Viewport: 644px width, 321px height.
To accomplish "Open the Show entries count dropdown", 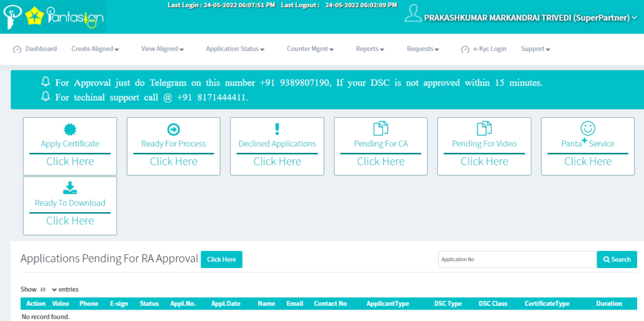I will pyautogui.click(x=48, y=290).
